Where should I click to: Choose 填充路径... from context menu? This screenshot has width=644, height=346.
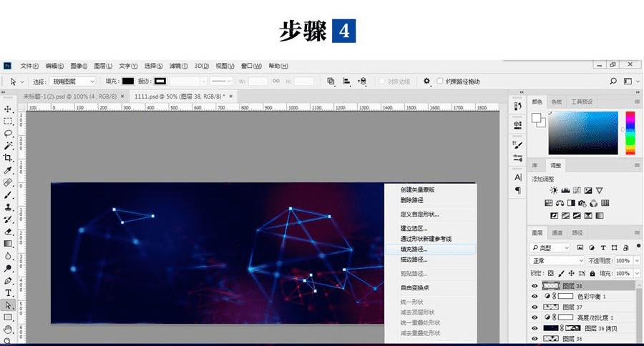(431, 249)
